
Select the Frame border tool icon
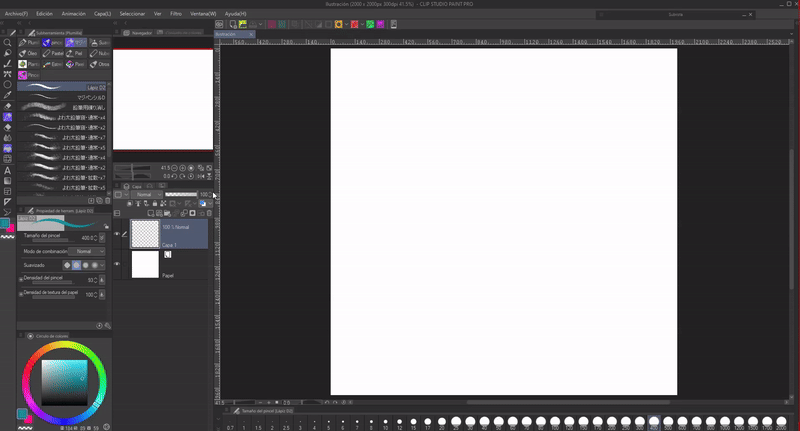pos(7,191)
